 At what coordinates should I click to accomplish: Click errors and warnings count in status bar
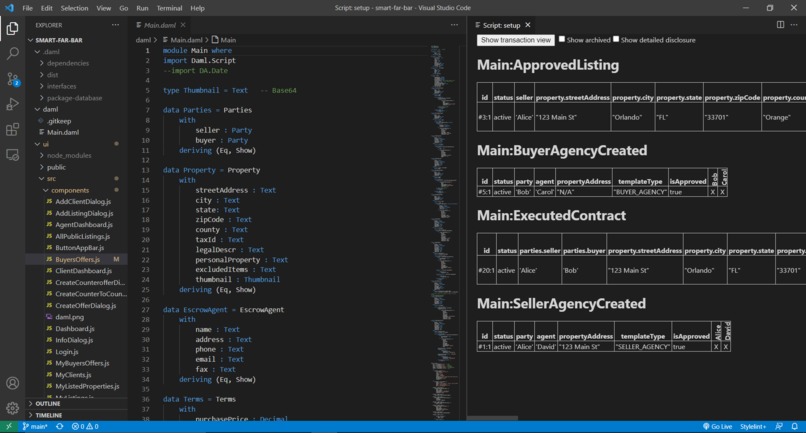point(85,426)
